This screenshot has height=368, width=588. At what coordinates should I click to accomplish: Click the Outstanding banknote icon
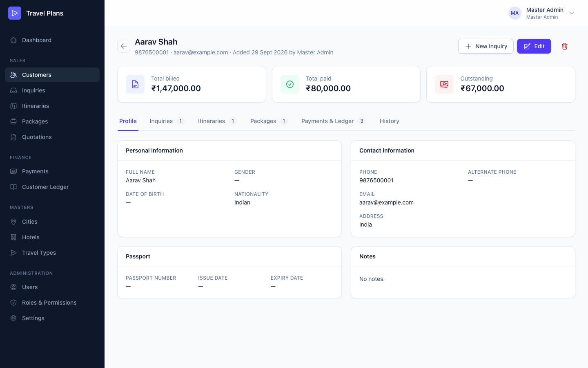(x=444, y=84)
